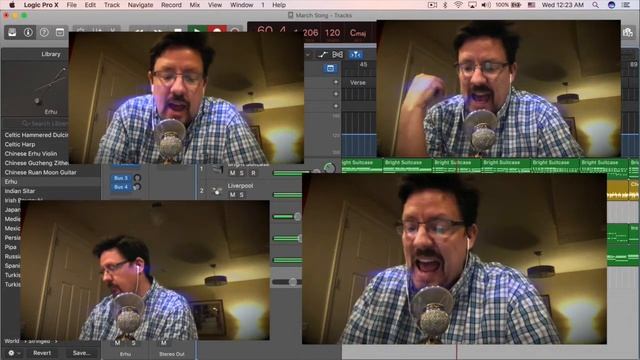Open the Navigate menu
This screenshot has width=640, height=360.
(x=140, y=5)
